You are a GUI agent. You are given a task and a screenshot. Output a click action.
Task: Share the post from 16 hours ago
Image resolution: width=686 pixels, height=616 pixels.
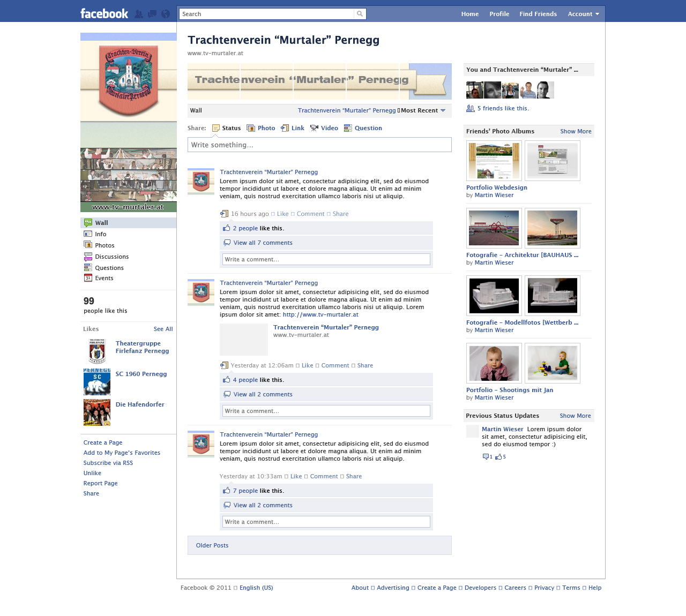pos(340,214)
